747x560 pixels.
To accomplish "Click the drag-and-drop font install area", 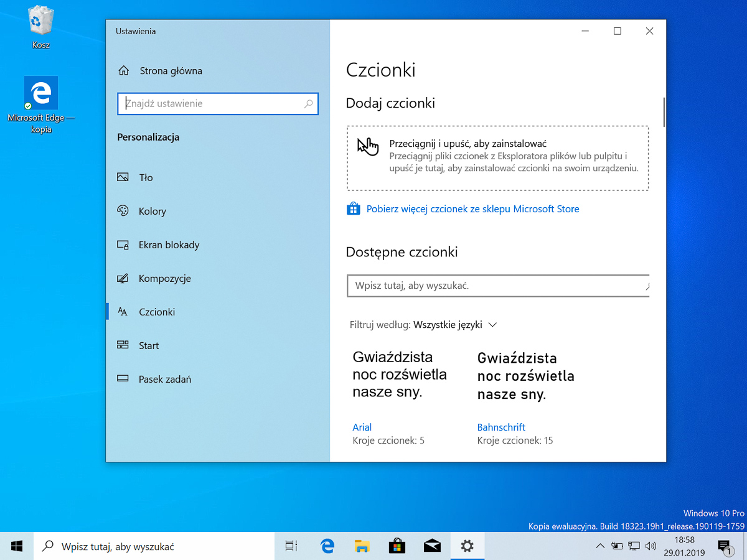I will (497, 158).
